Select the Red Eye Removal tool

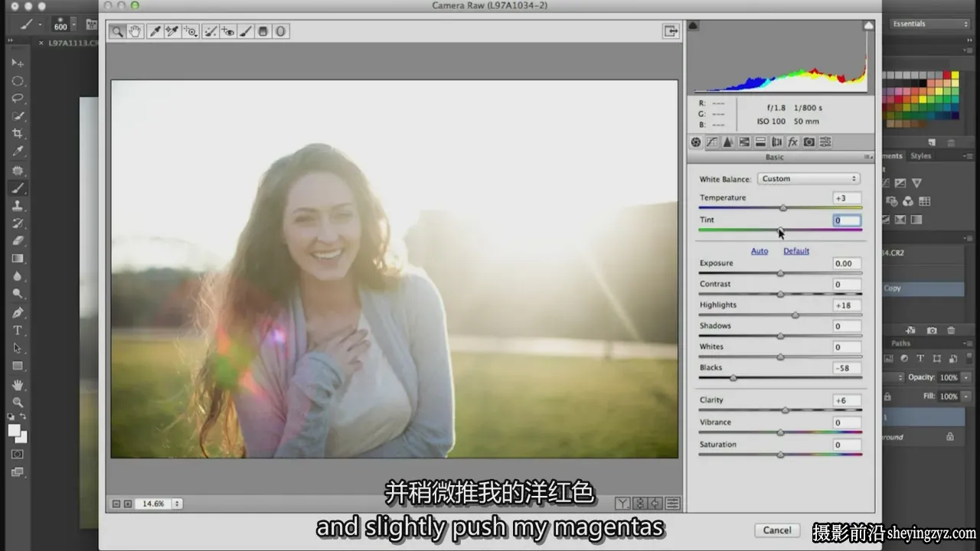(x=227, y=31)
